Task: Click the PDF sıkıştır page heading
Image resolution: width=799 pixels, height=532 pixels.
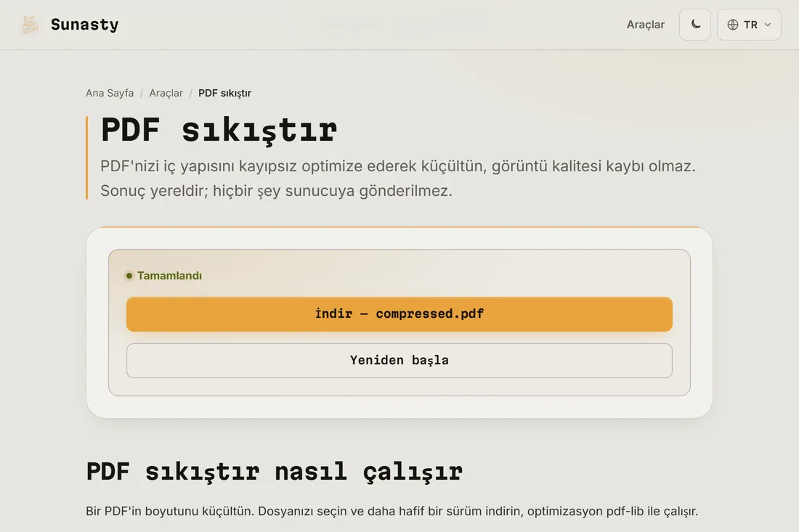Action: coord(219,131)
